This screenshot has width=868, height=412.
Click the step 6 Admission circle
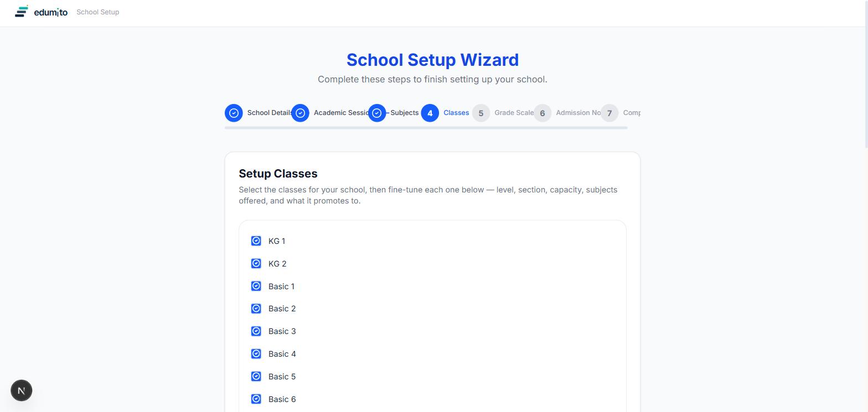tap(542, 113)
